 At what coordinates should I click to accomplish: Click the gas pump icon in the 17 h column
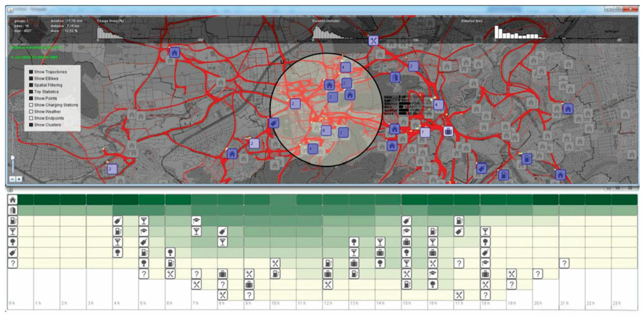point(459,221)
